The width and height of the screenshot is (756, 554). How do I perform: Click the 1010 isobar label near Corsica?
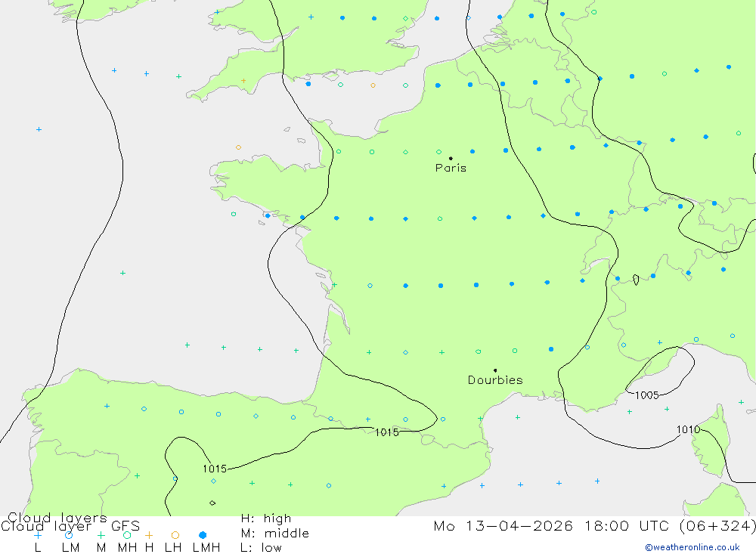pos(688,429)
